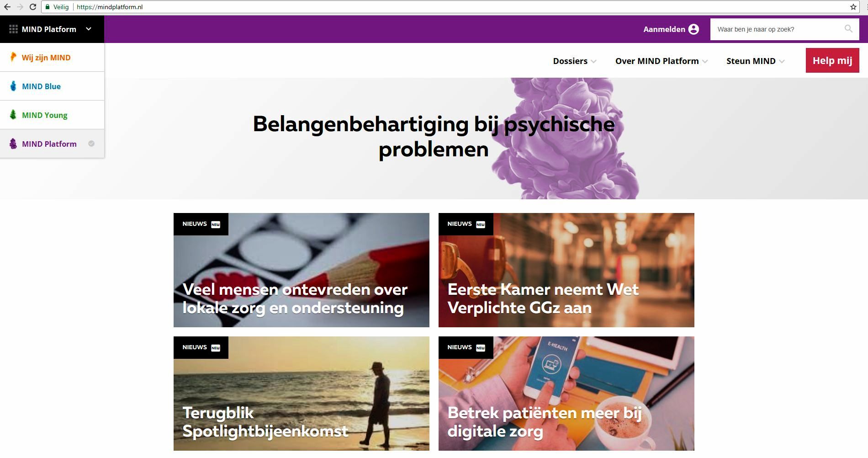Expand the Dossiers menu
This screenshot has width=868, height=458.
coord(575,61)
